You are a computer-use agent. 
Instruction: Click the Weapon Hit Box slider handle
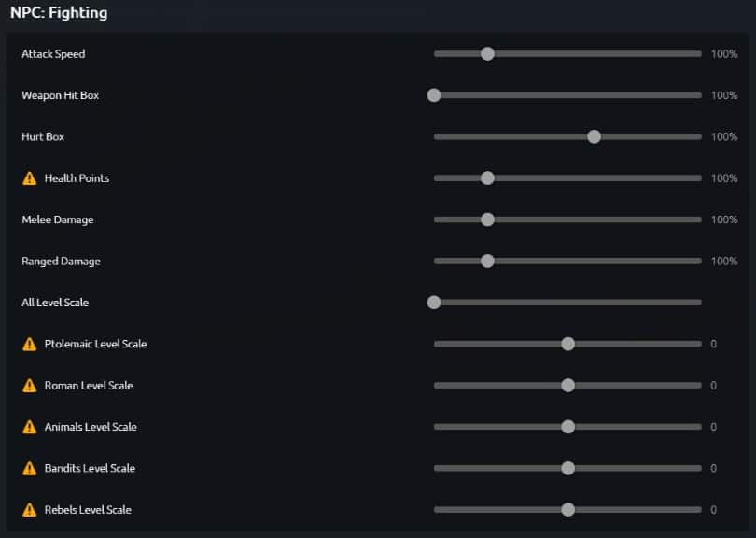434,95
